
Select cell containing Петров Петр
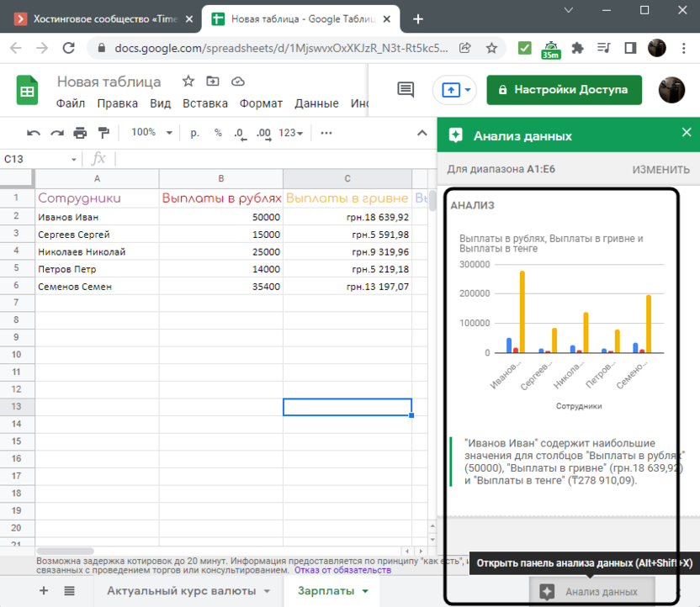pyautogui.click(x=97, y=269)
